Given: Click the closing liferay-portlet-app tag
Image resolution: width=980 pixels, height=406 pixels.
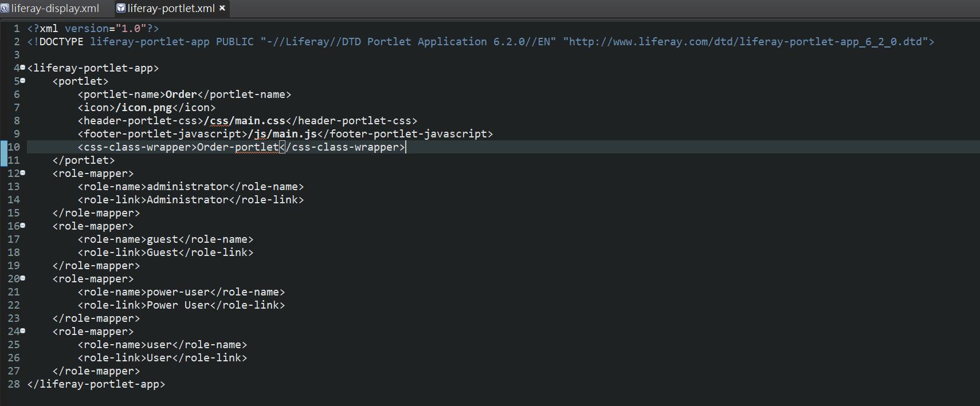Looking at the screenshot, I should pos(96,384).
